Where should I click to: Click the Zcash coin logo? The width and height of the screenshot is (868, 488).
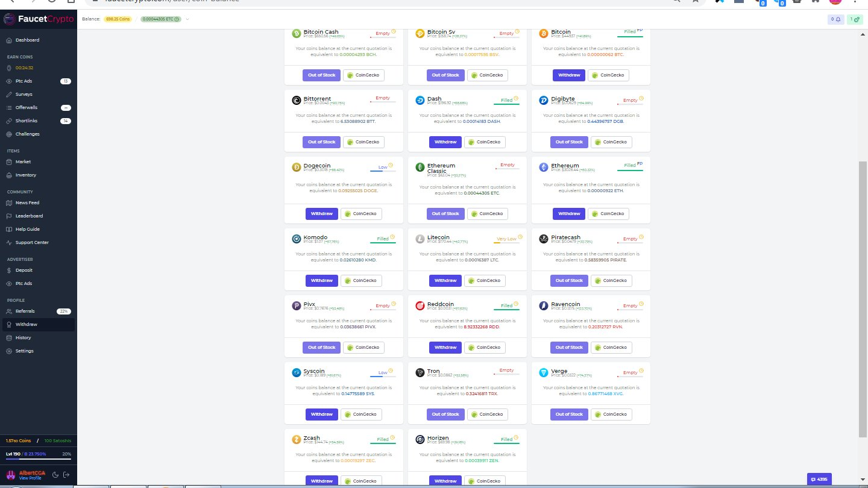[x=297, y=440]
